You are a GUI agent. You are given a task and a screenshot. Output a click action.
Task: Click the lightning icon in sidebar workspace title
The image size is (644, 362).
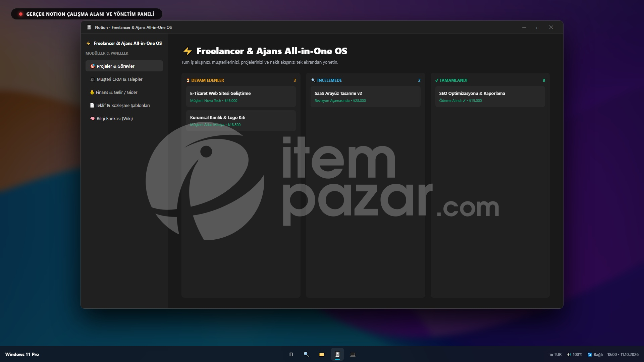coord(89,43)
